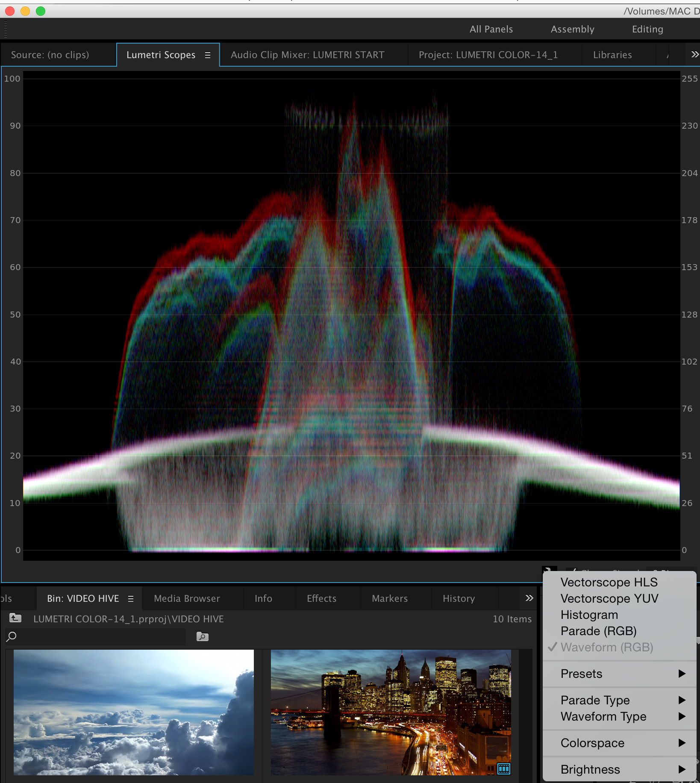Viewport: 700px width, 783px height.
Task: Switch to Assembly workspace
Action: pos(572,29)
